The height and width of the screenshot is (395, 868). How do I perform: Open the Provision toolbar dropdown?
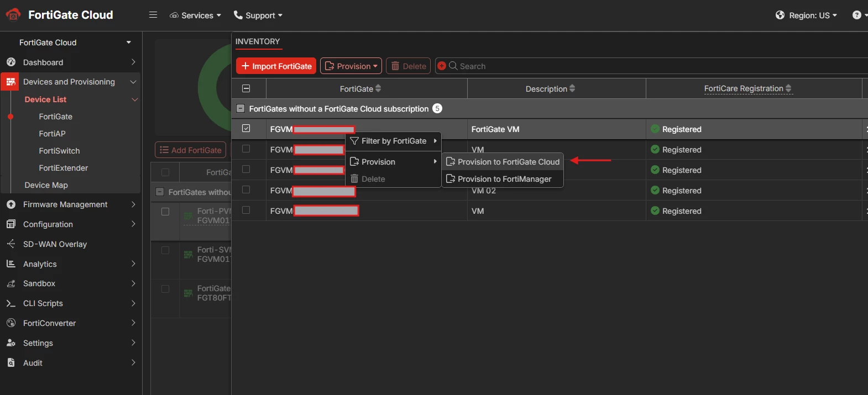(351, 66)
